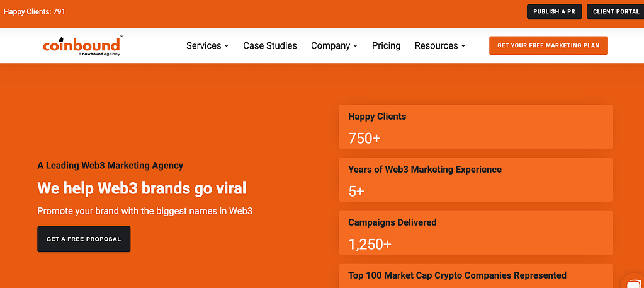The image size is (644, 288).
Task: Go to Case Studies page
Action: (270, 45)
